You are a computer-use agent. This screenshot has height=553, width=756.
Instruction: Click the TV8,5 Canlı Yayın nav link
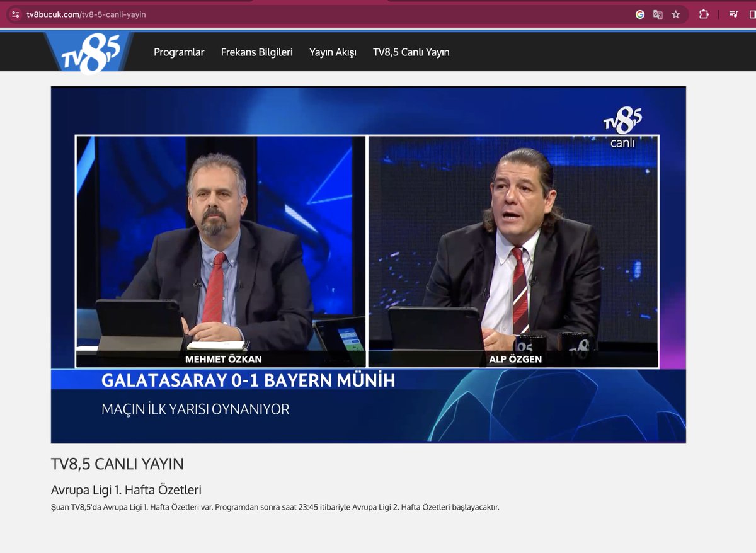click(411, 52)
